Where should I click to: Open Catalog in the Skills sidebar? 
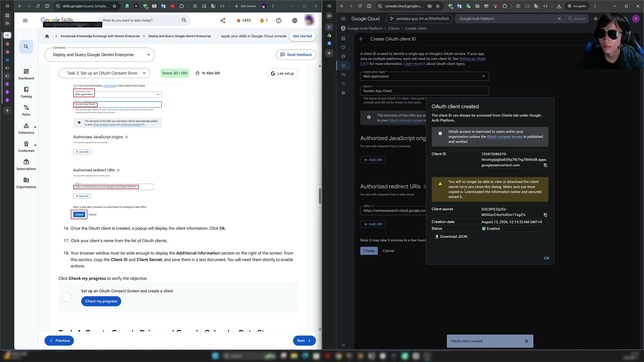pyautogui.click(x=26, y=93)
